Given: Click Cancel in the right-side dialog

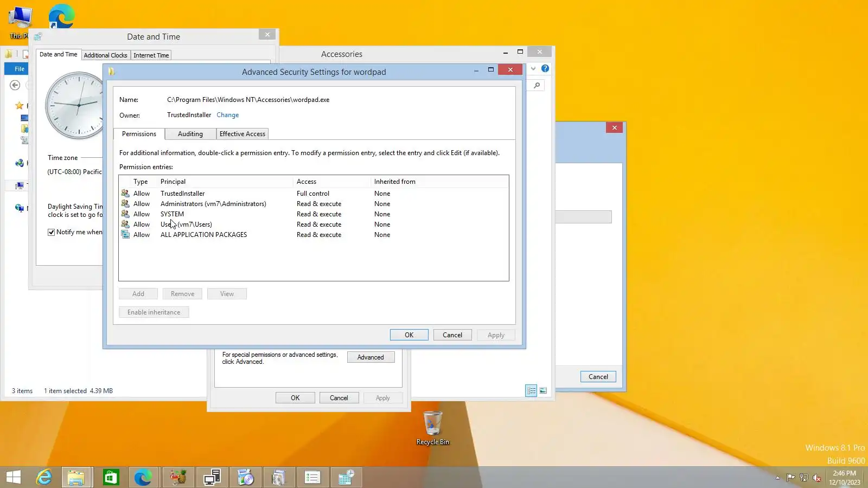Looking at the screenshot, I should tap(598, 377).
